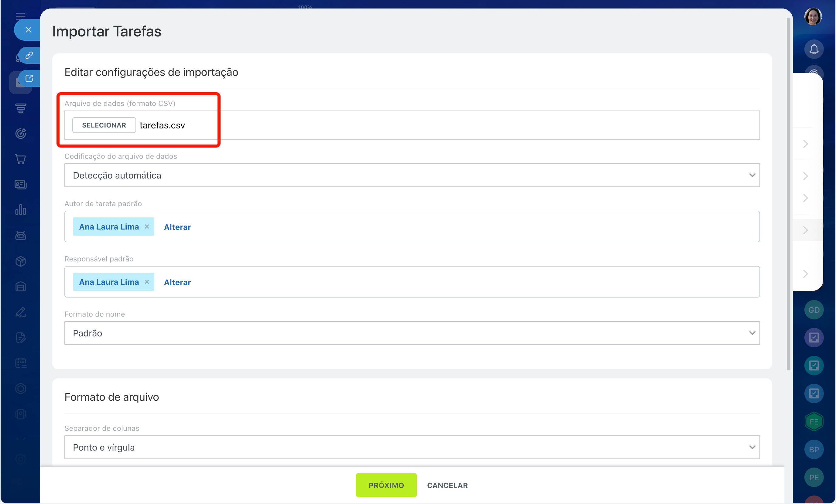The width and height of the screenshot is (836, 504).
Task: Open the shopping cart sidebar icon
Action: (x=21, y=159)
